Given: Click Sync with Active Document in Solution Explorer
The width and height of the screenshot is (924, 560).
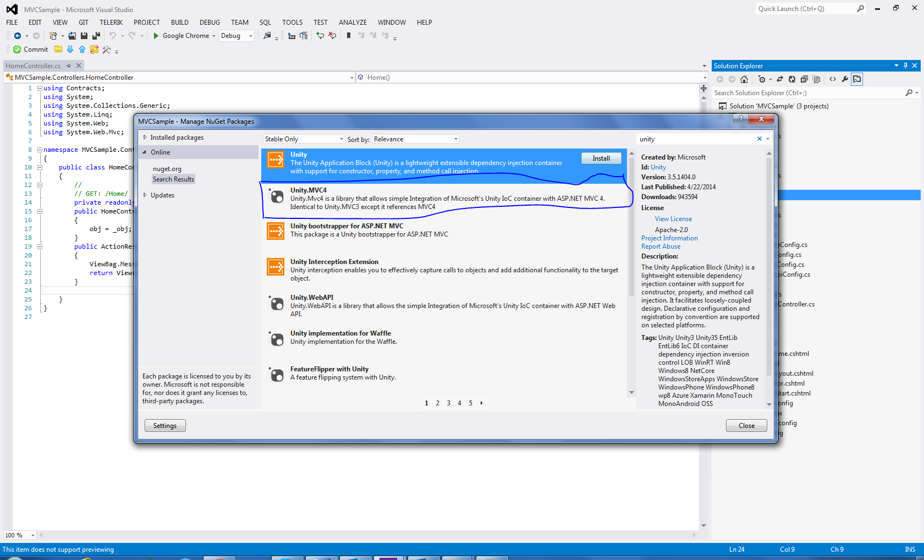Looking at the screenshot, I should click(x=780, y=79).
